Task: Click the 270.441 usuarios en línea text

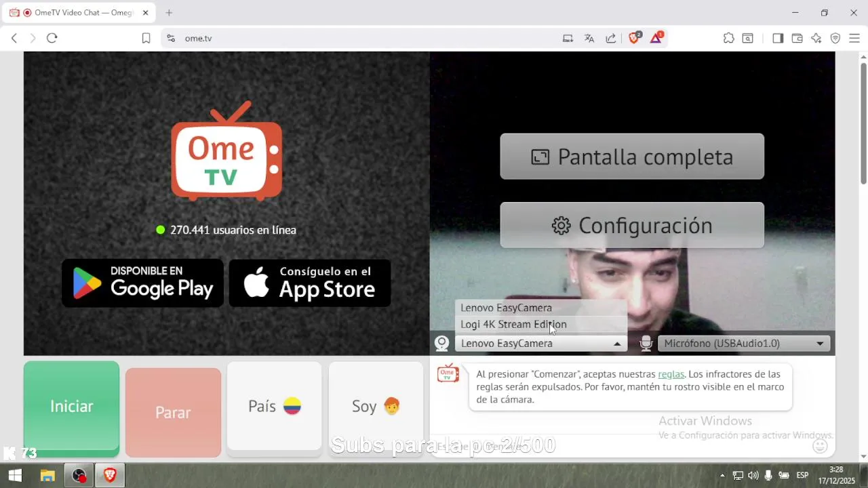Action: coord(233,230)
